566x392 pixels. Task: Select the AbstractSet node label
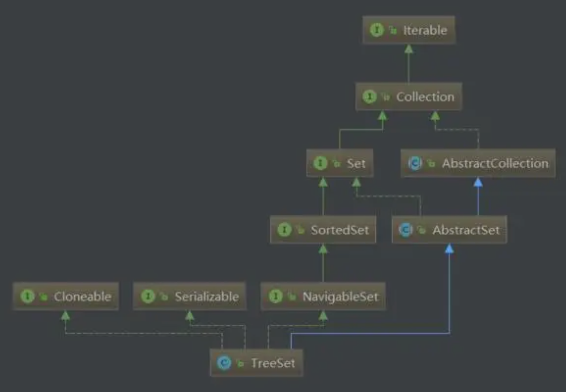tap(466, 230)
